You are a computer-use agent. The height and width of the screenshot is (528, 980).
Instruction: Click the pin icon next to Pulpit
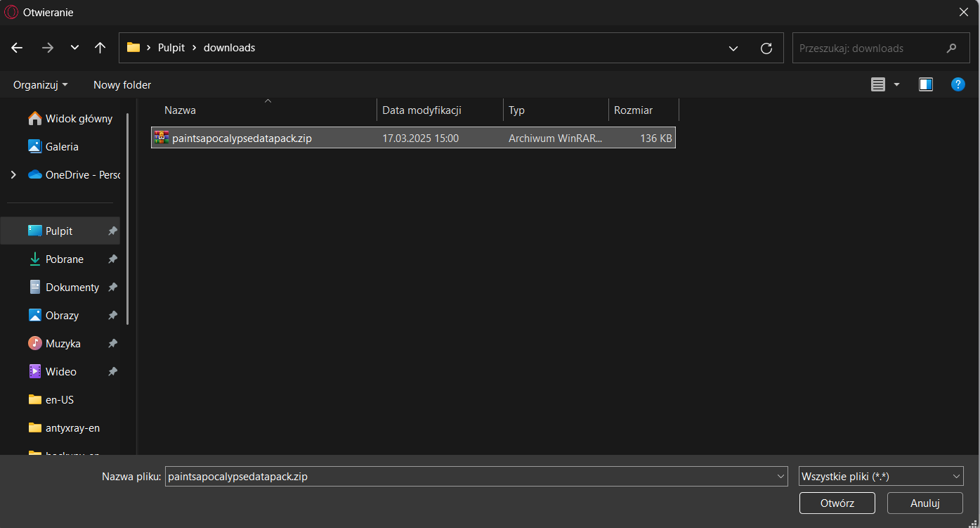tap(112, 231)
